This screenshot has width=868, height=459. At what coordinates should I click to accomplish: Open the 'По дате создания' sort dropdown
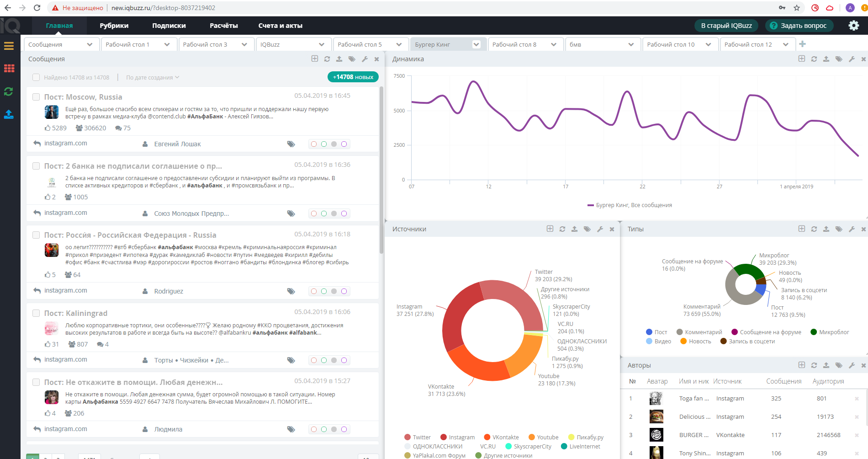[153, 77]
